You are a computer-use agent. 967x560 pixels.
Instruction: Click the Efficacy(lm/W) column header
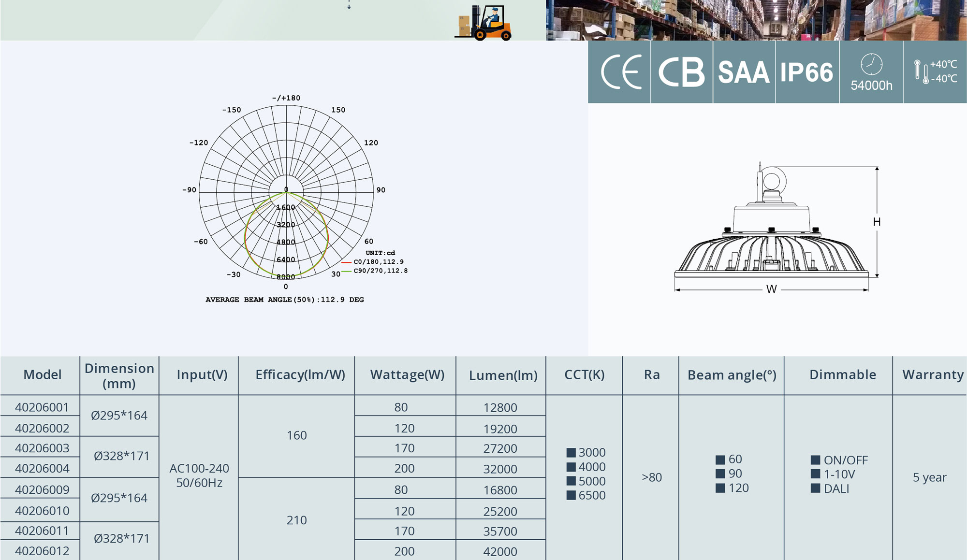pos(300,375)
